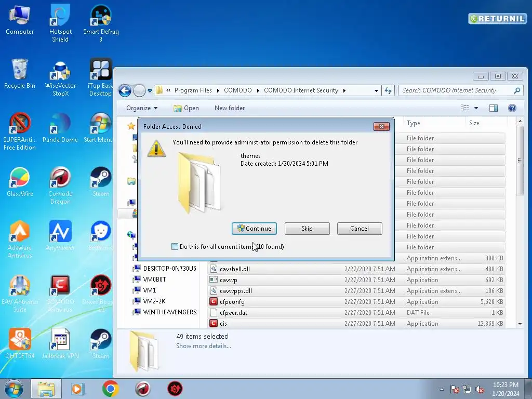Click Continue in Folder Access Denied dialog
The height and width of the screenshot is (399, 532).
coord(254,229)
